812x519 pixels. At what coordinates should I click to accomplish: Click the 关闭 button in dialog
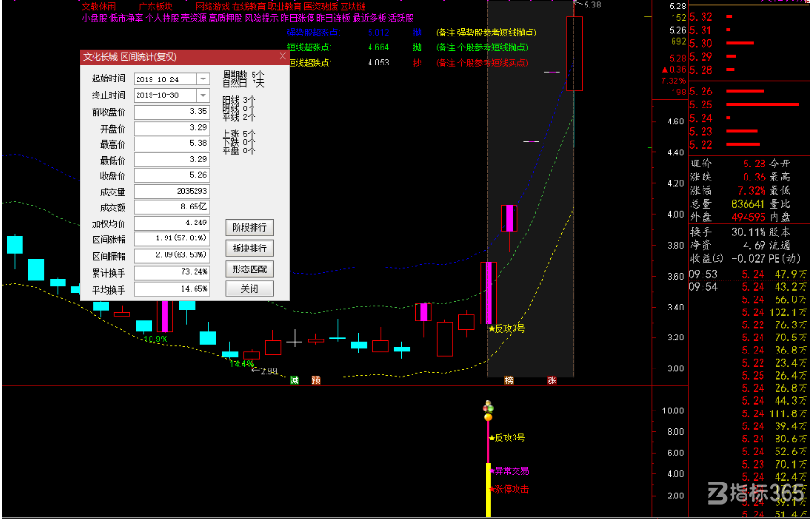[x=250, y=289]
